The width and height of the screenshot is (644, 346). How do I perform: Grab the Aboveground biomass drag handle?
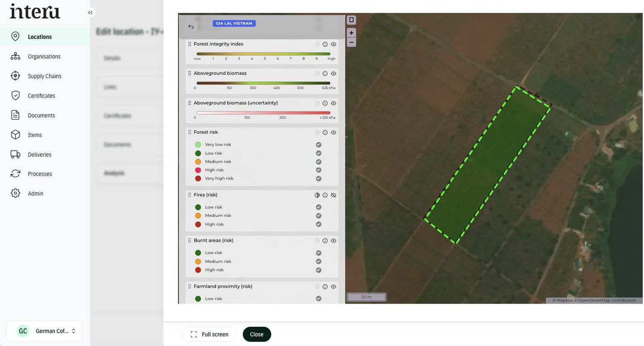(x=190, y=73)
